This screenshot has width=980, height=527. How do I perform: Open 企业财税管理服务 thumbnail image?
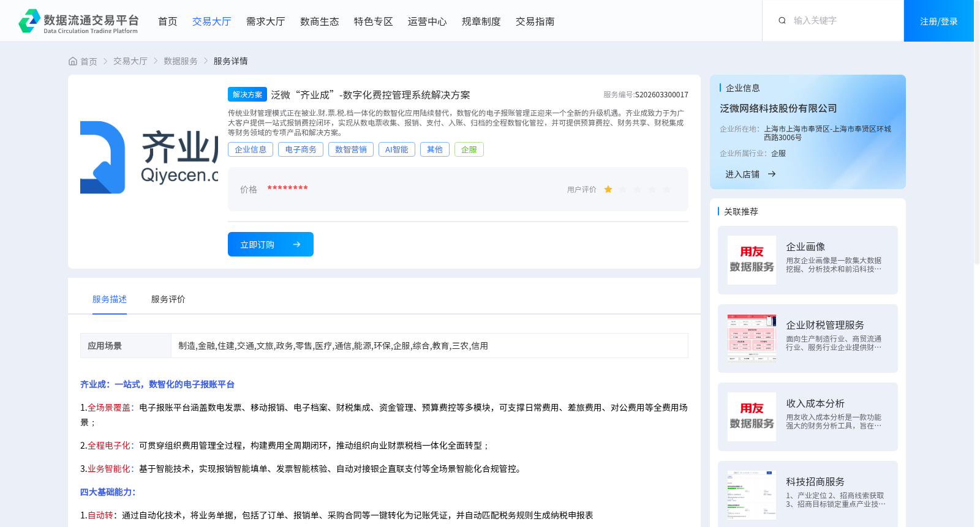(x=752, y=338)
